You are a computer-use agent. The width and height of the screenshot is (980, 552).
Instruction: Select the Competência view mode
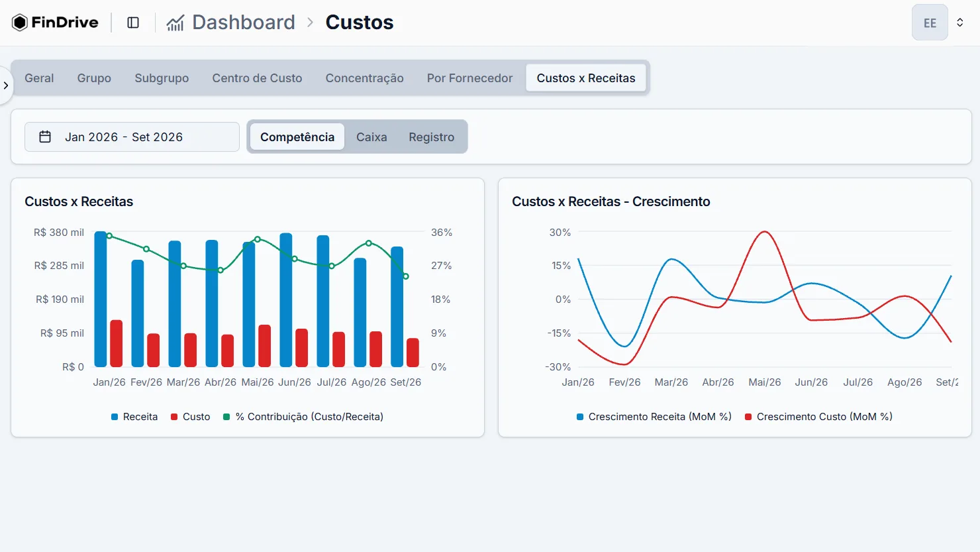click(297, 137)
